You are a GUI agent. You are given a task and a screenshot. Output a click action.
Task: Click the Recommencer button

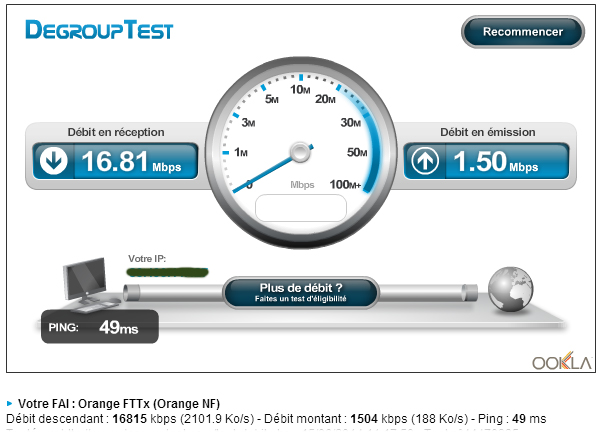click(x=523, y=32)
